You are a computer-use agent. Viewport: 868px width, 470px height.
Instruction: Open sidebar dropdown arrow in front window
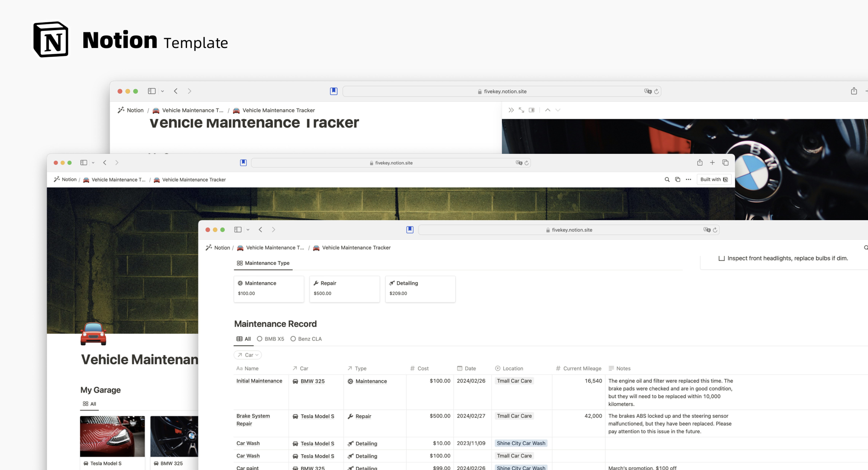[248, 230]
